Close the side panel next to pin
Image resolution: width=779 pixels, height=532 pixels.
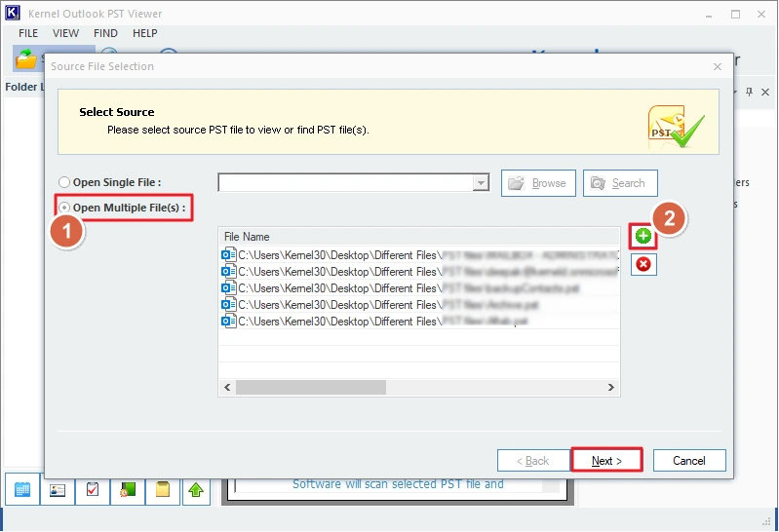point(765,92)
